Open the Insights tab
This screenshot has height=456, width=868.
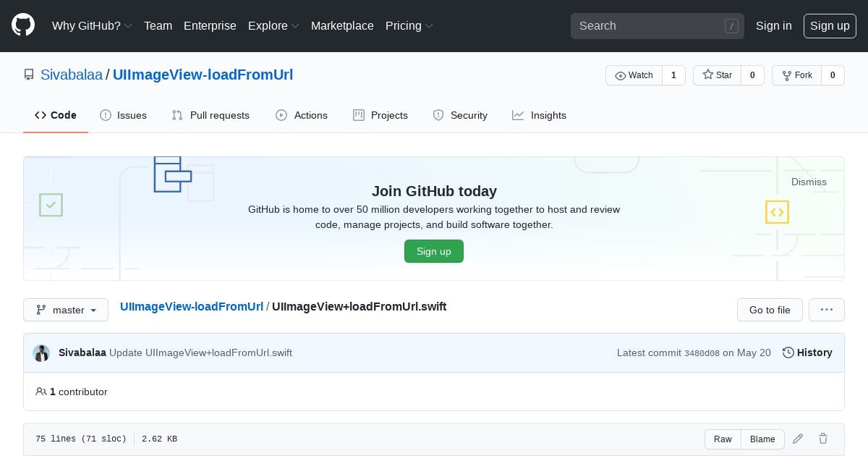pos(540,115)
